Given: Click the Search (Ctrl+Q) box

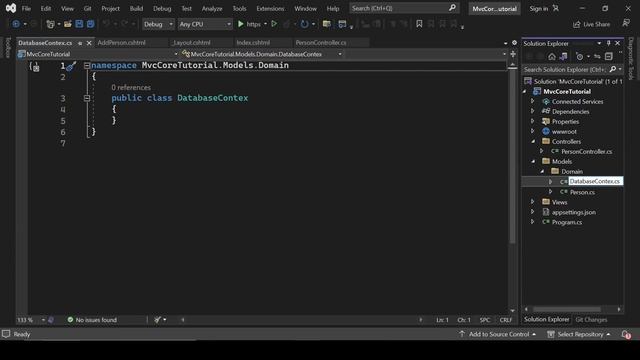Looking at the screenshot, I should 403,8.
